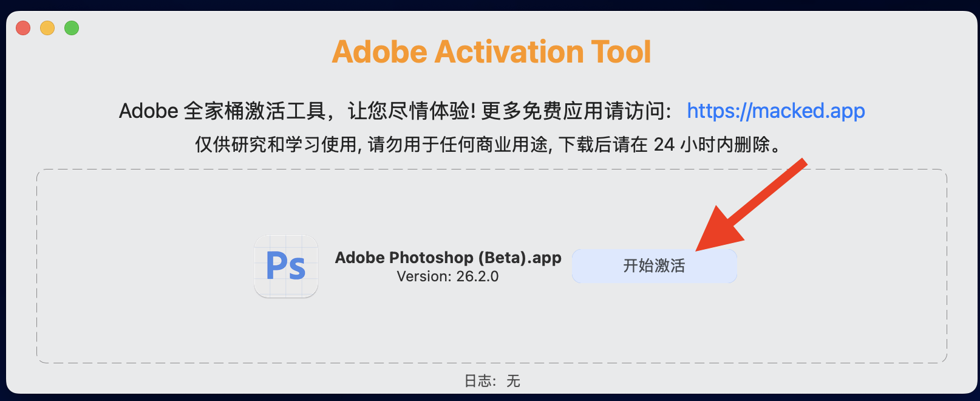Screen dimensions: 980x401
Task: Click the empty dashed area left of Ps icon
Action: [146, 266]
